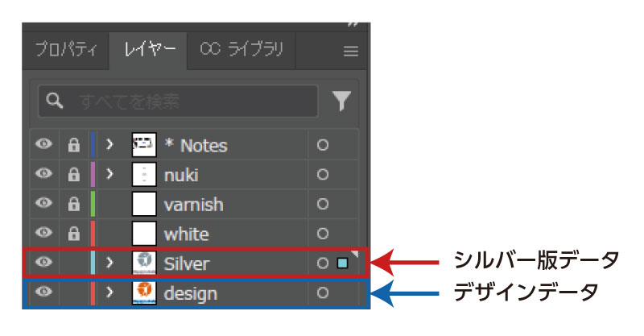Click target circle of varnish layer
644x336 pixels.
(323, 204)
